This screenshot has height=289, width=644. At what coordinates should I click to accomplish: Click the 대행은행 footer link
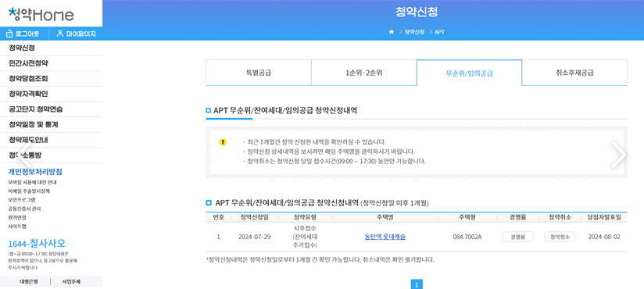coord(29,282)
